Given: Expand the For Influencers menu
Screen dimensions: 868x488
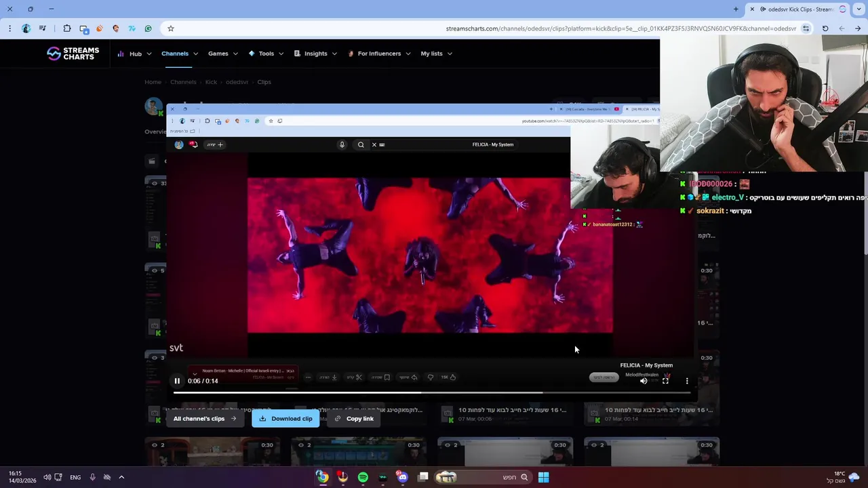Looking at the screenshot, I should (x=378, y=54).
